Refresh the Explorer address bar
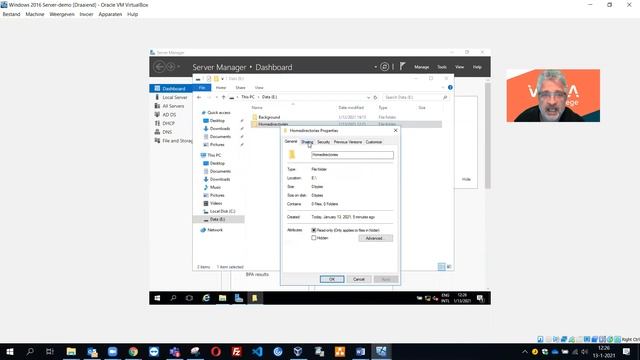 (376, 98)
